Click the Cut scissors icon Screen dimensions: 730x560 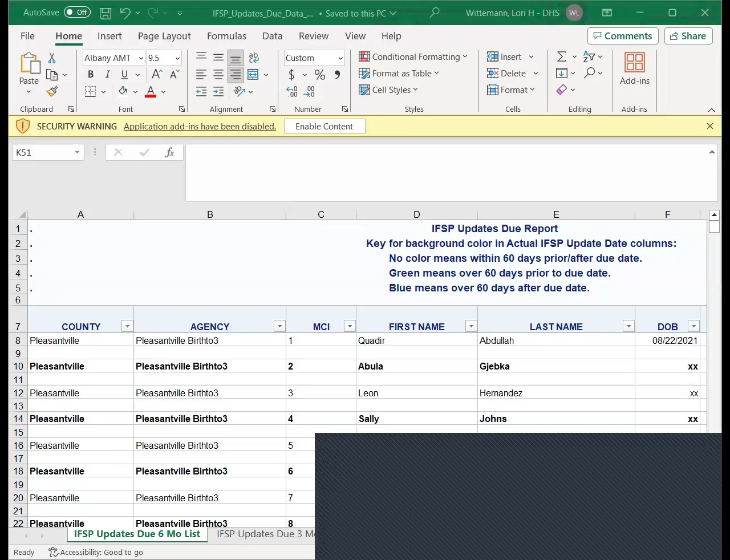[52, 58]
